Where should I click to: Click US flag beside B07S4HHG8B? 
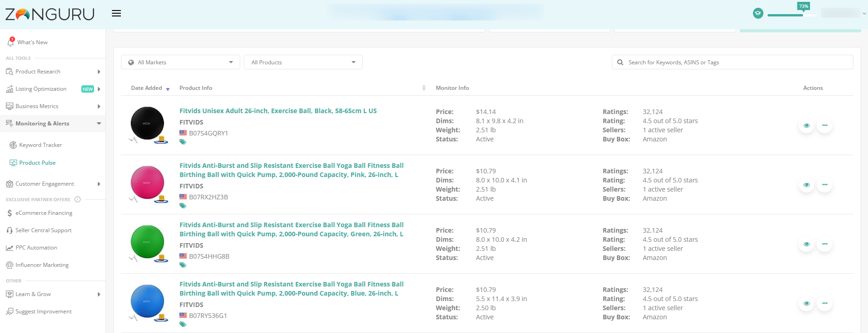(183, 256)
